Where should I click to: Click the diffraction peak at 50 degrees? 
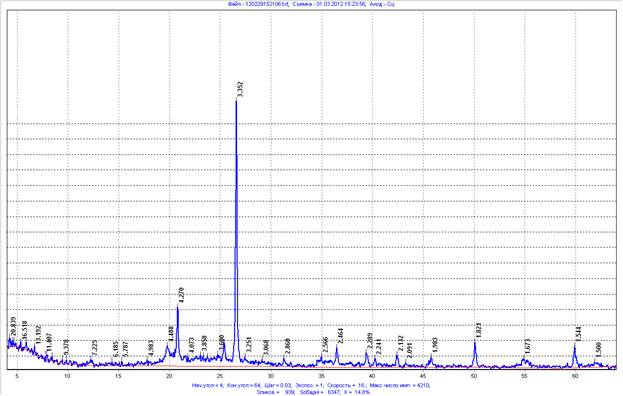(475, 354)
